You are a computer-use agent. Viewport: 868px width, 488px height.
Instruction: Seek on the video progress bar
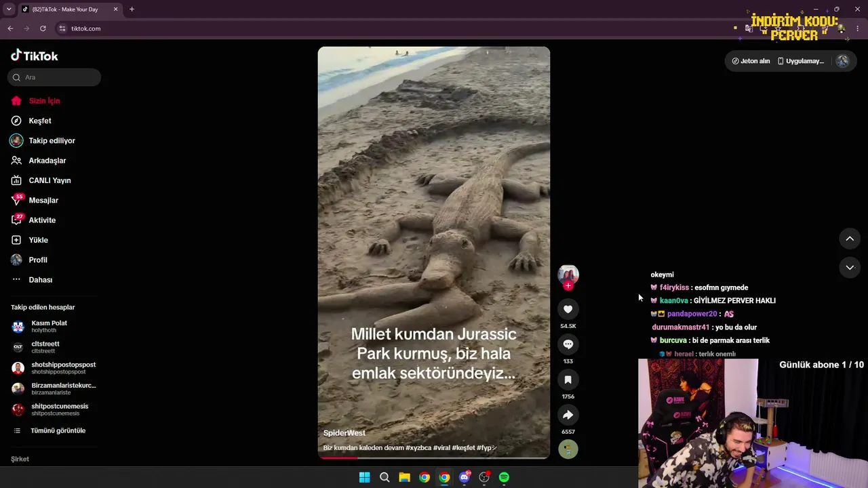click(x=434, y=457)
